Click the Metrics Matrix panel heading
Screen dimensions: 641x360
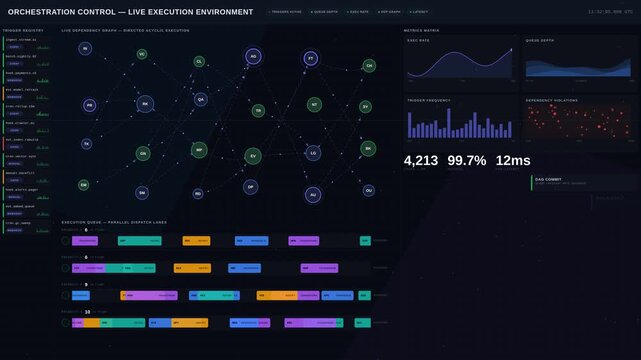pos(421,30)
